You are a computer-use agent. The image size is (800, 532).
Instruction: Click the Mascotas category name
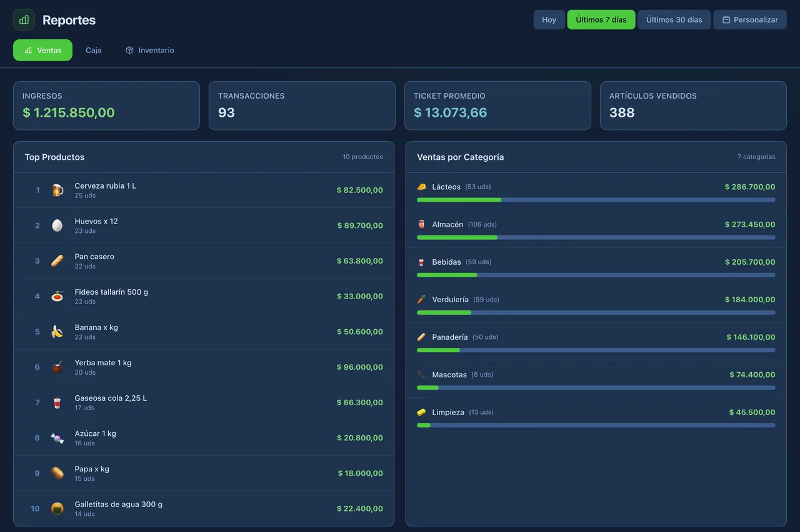(449, 375)
